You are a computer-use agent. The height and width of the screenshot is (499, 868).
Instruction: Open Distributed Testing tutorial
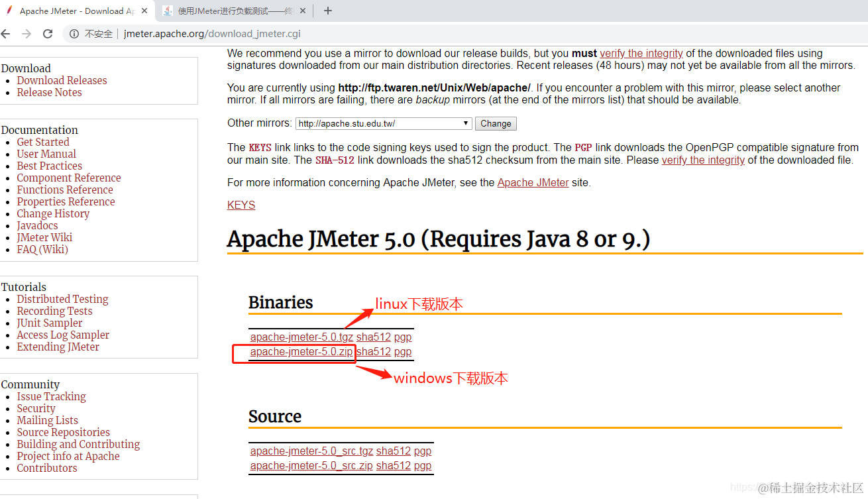(x=63, y=299)
